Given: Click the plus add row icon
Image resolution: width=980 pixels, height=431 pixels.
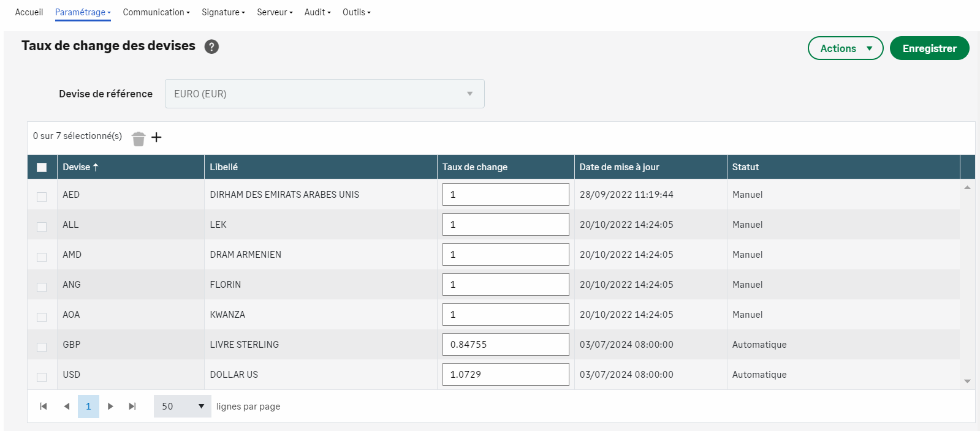Looking at the screenshot, I should click(x=156, y=137).
